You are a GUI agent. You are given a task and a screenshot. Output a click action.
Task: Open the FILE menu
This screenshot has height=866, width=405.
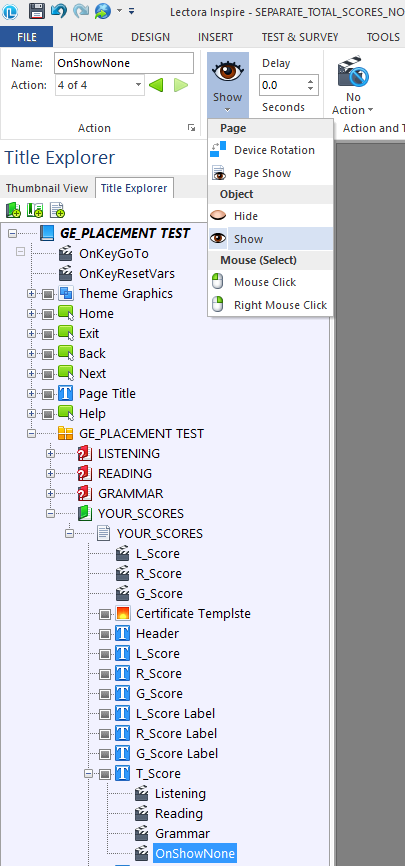(x=27, y=37)
